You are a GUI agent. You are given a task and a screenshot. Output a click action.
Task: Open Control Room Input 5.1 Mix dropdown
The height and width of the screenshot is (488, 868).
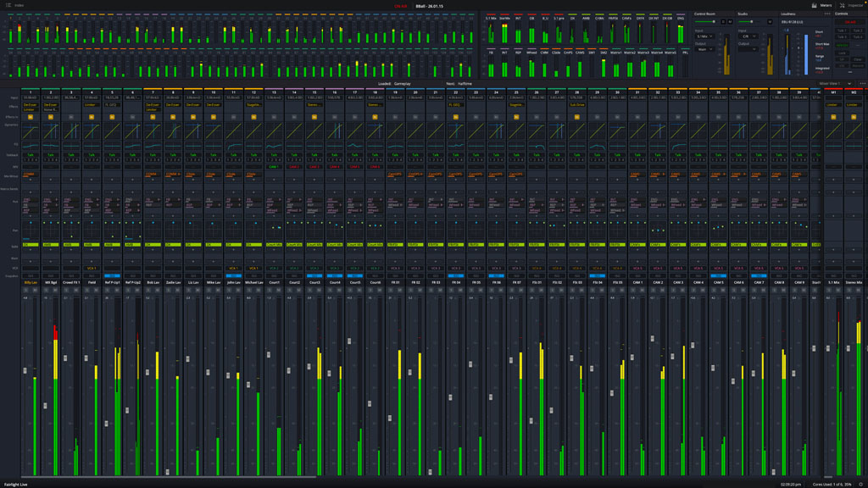pyautogui.click(x=704, y=36)
